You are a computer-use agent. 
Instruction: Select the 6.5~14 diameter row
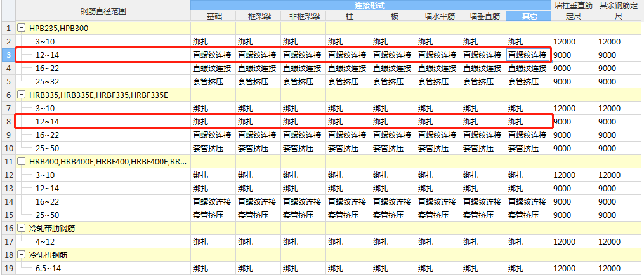tap(103, 268)
